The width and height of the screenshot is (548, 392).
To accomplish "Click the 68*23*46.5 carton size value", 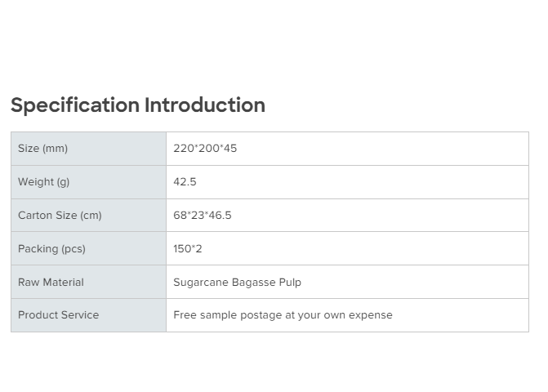I will (202, 216).
